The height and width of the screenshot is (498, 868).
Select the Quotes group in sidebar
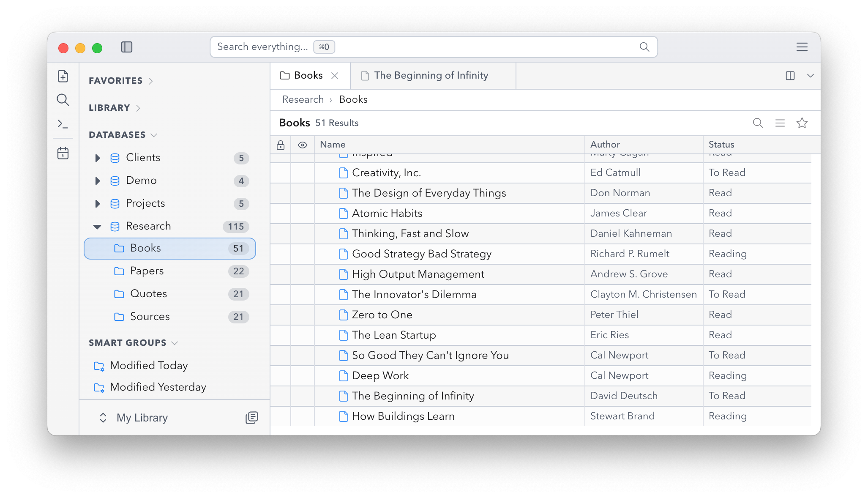pos(170,294)
